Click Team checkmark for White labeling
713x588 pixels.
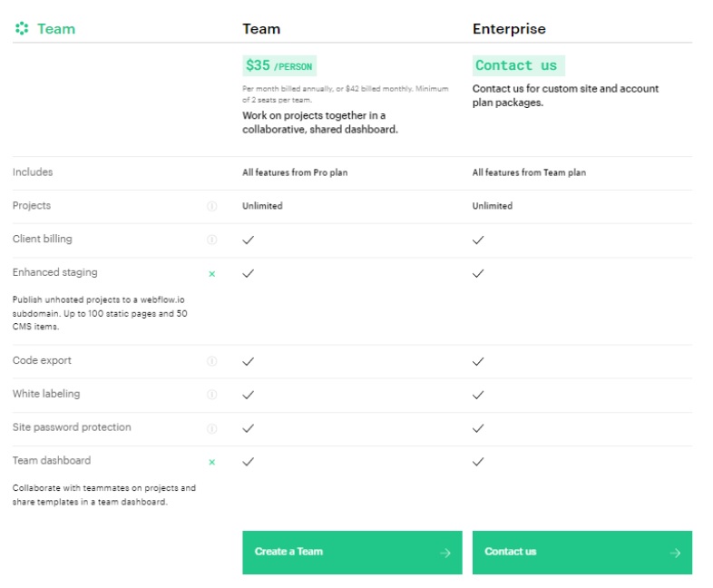point(249,395)
